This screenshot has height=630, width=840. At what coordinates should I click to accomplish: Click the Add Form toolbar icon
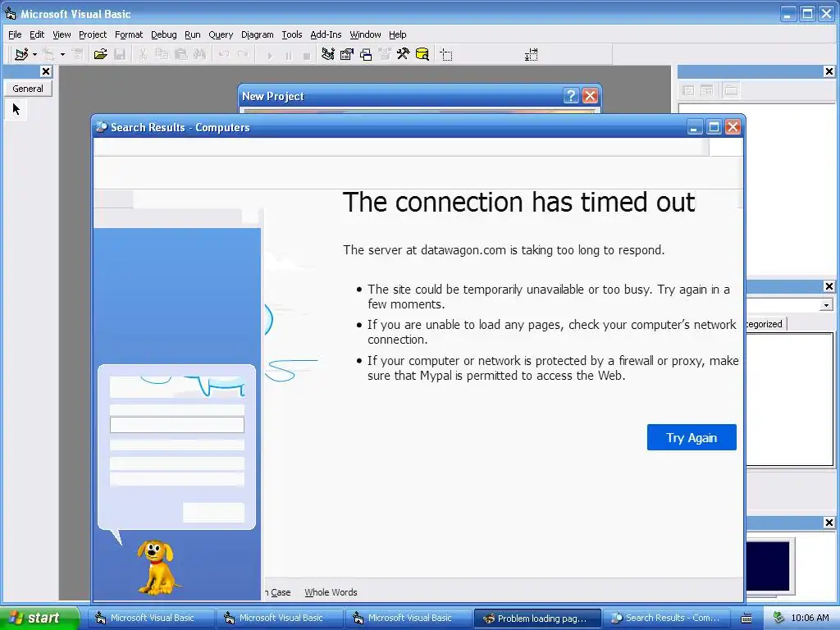(x=48, y=54)
